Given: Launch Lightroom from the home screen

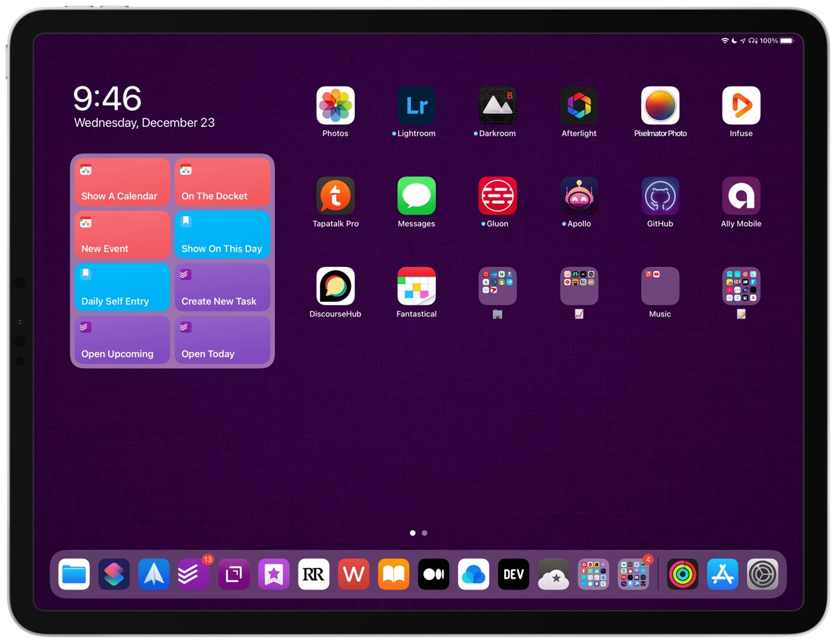Looking at the screenshot, I should 416,105.
